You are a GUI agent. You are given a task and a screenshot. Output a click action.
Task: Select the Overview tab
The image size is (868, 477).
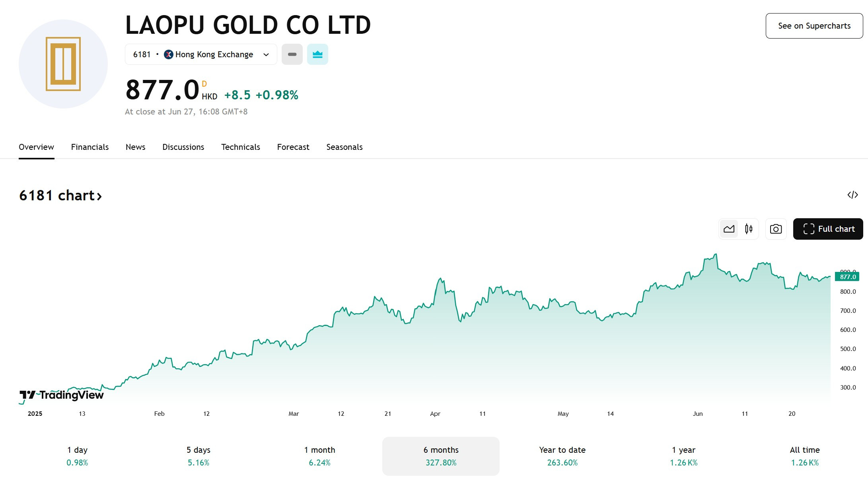click(36, 147)
